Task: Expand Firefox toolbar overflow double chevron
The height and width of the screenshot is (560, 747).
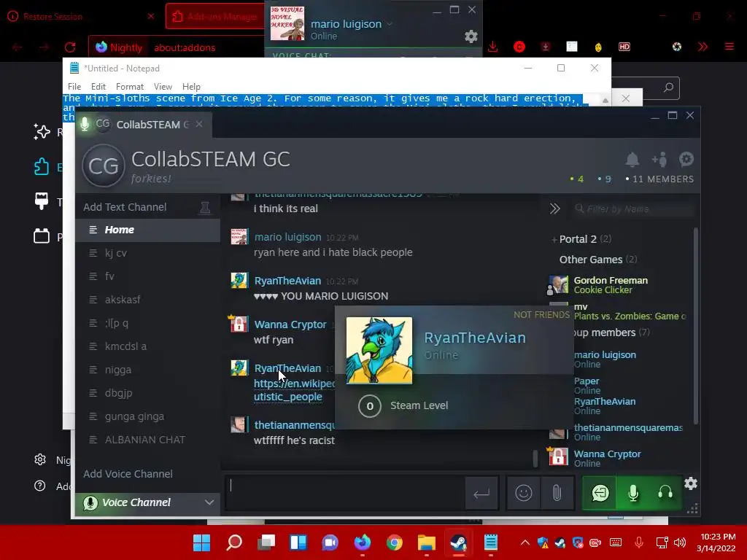Action: click(x=703, y=47)
